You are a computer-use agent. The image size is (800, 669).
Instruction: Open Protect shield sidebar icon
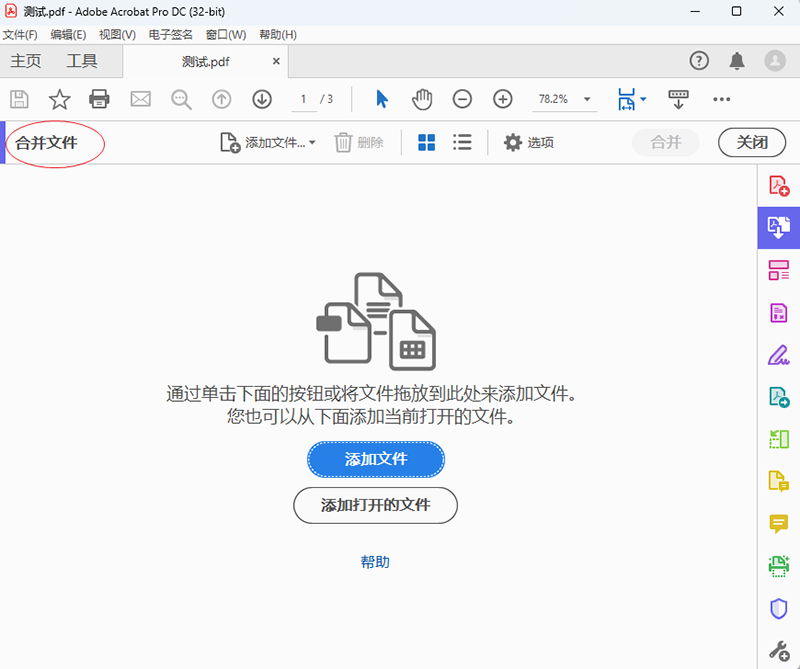click(779, 608)
